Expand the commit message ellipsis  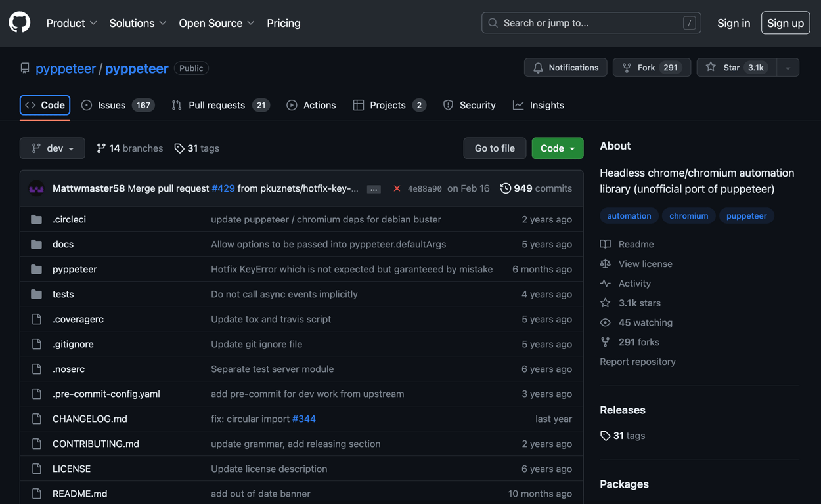(x=374, y=189)
